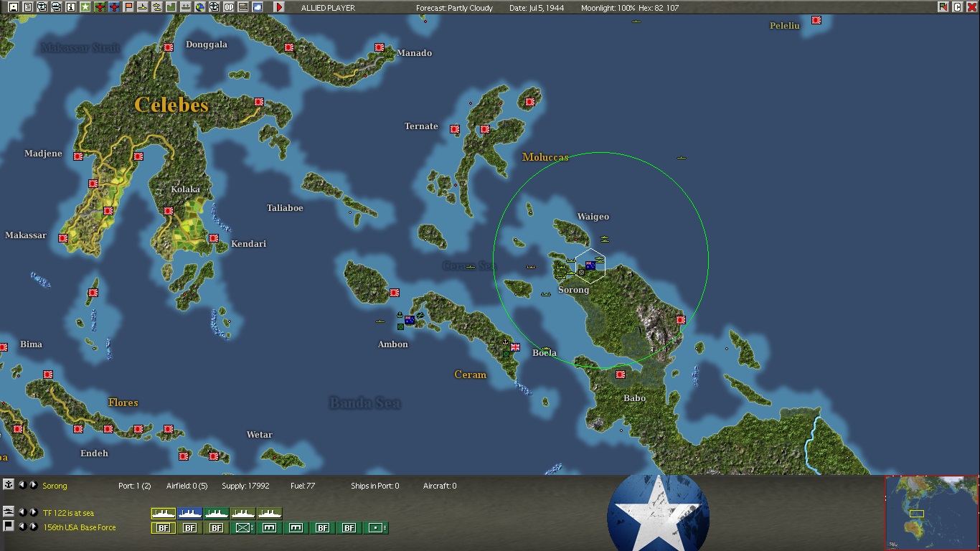Click the white gridded globe toolbar icon
This screenshot has width=980, height=551.
[215, 7]
